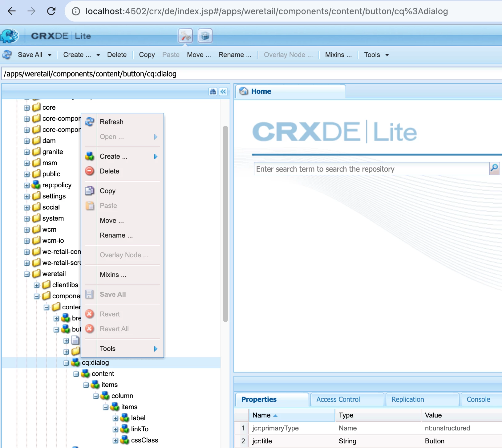Expand the core folder
This screenshot has height=448, width=502.
point(27,108)
